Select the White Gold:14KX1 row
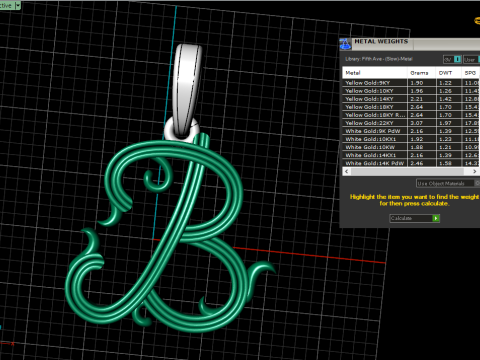Image resolution: width=480 pixels, height=360 pixels. (x=411, y=155)
